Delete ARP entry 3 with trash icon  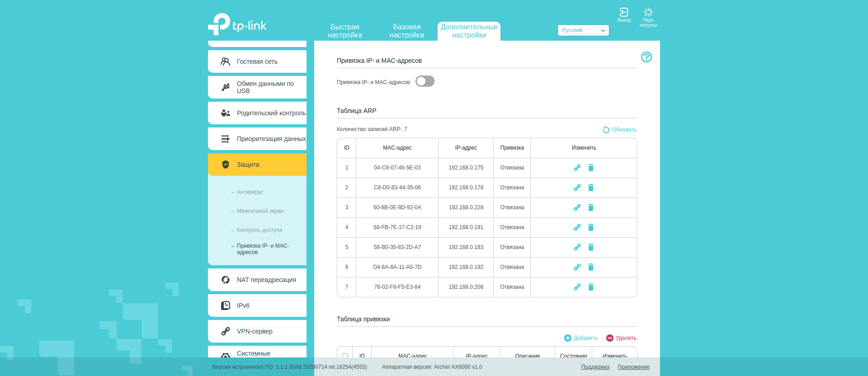[x=590, y=207]
